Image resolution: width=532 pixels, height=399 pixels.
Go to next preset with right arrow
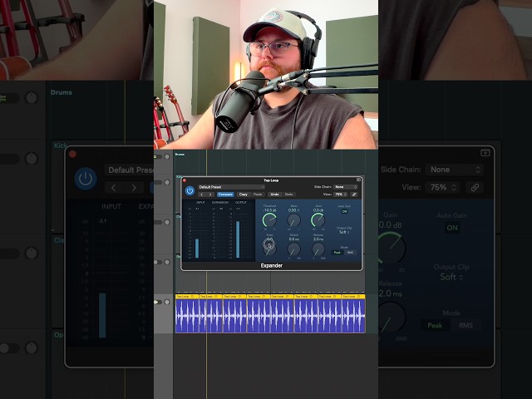coord(210,195)
